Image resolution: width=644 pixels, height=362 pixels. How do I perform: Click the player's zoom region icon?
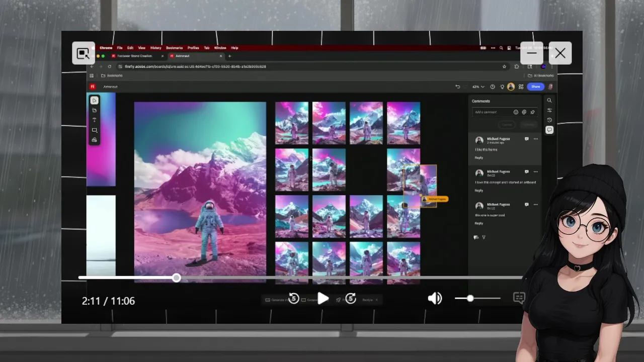click(x=84, y=53)
